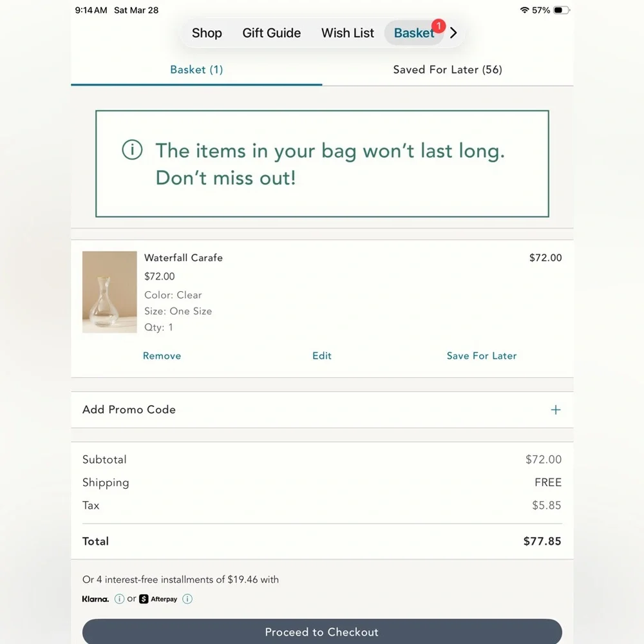Edit the Waterfall Carafe item
Viewport: 644px width, 644px height.
(321, 355)
